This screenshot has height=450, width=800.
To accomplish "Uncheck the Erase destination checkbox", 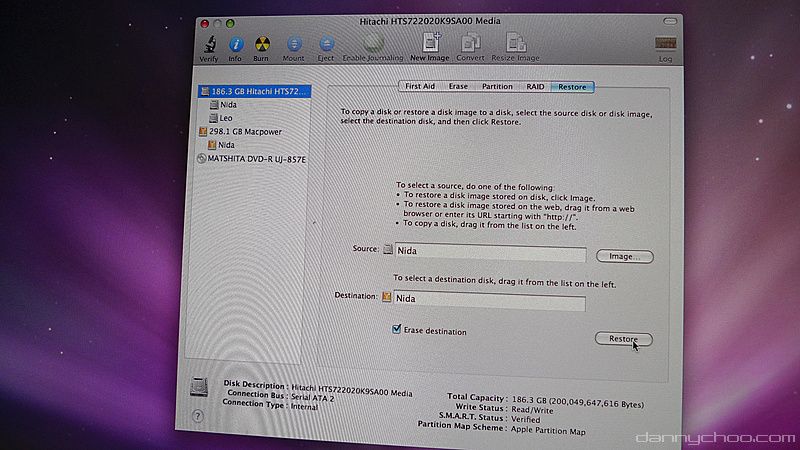I will [x=396, y=329].
